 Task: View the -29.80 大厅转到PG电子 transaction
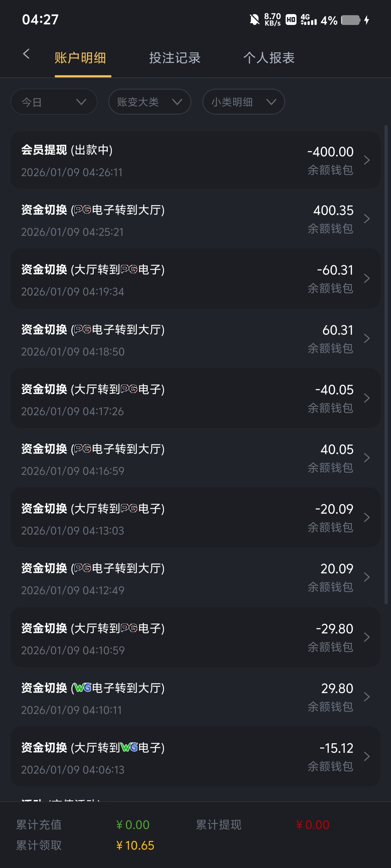pyautogui.click(x=195, y=637)
